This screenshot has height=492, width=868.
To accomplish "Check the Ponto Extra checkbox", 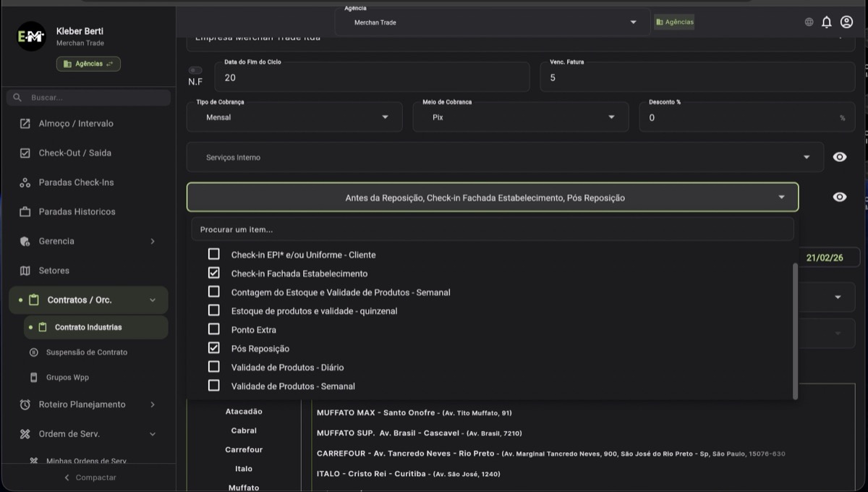I will pyautogui.click(x=214, y=330).
